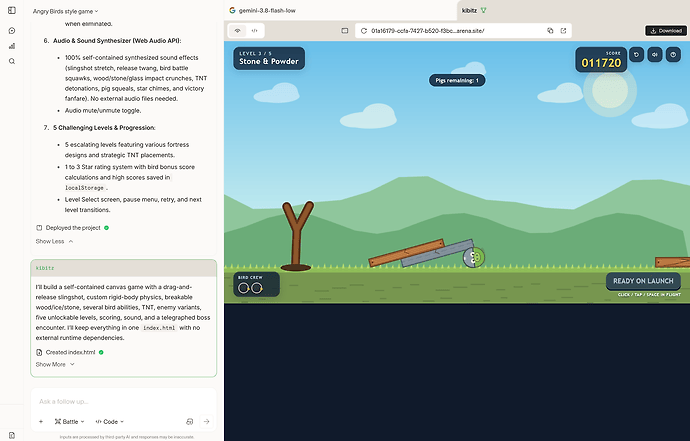Copy the preview URL
Image resolution: width=690 pixels, height=441 pixels.
coord(550,31)
